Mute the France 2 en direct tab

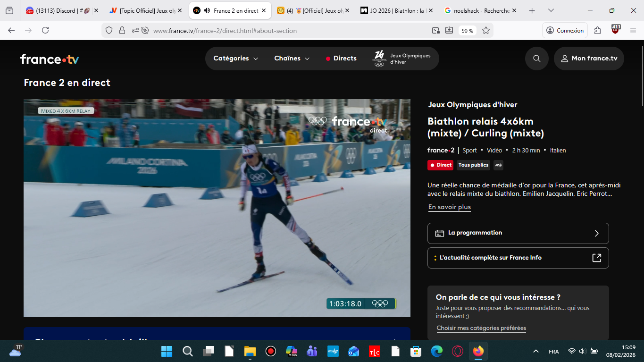pyautogui.click(x=207, y=10)
